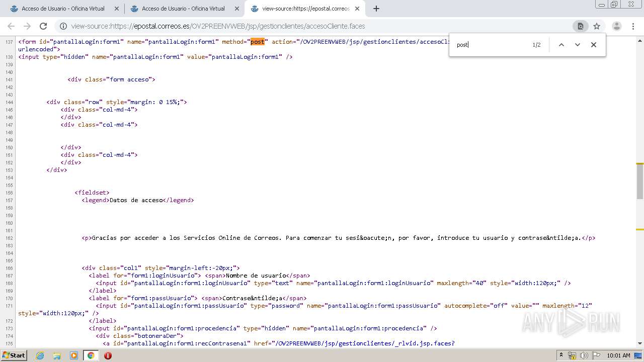Open the red stop-sign taskbar app
This screenshot has height=362, width=644.
pyautogui.click(x=108, y=355)
